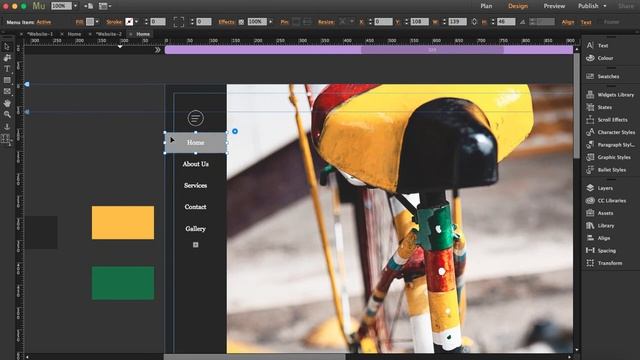Screen dimensions: 640x360
Task: Toggle constrain width and height proportions
Action: tap(474, 22)
